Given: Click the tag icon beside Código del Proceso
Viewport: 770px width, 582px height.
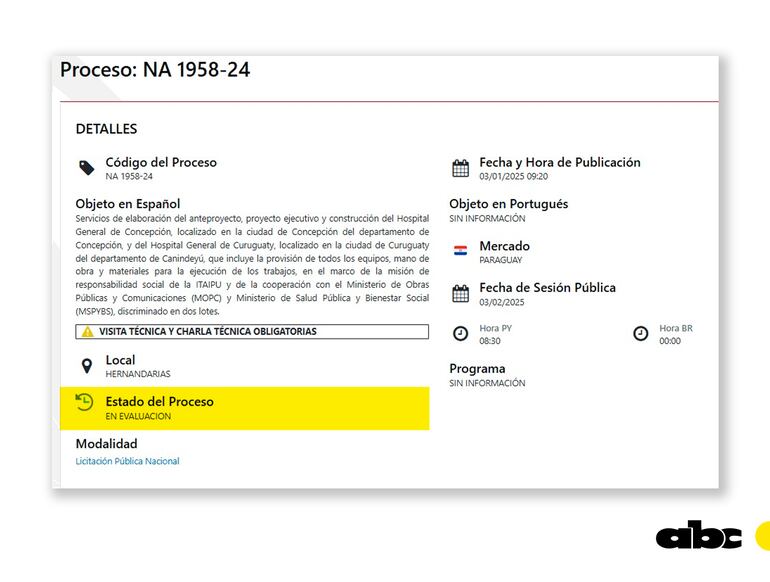Looking at the screenshot, I should pos(87,168).
